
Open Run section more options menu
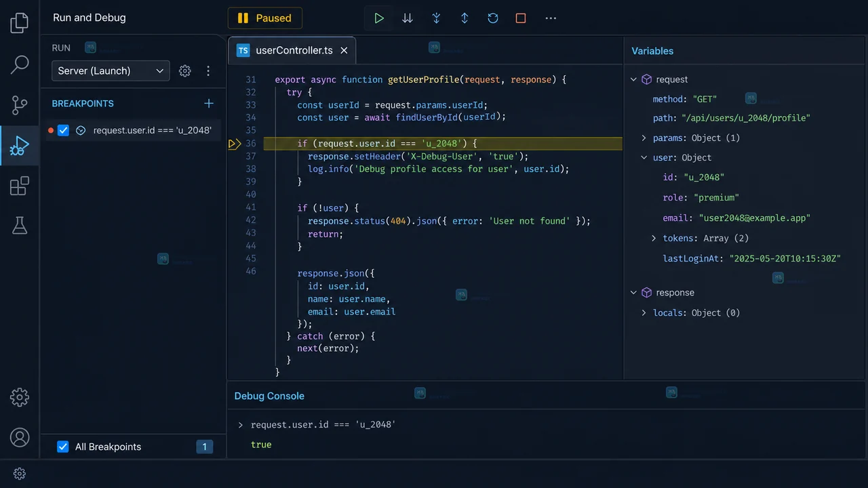tap(208, 70)
